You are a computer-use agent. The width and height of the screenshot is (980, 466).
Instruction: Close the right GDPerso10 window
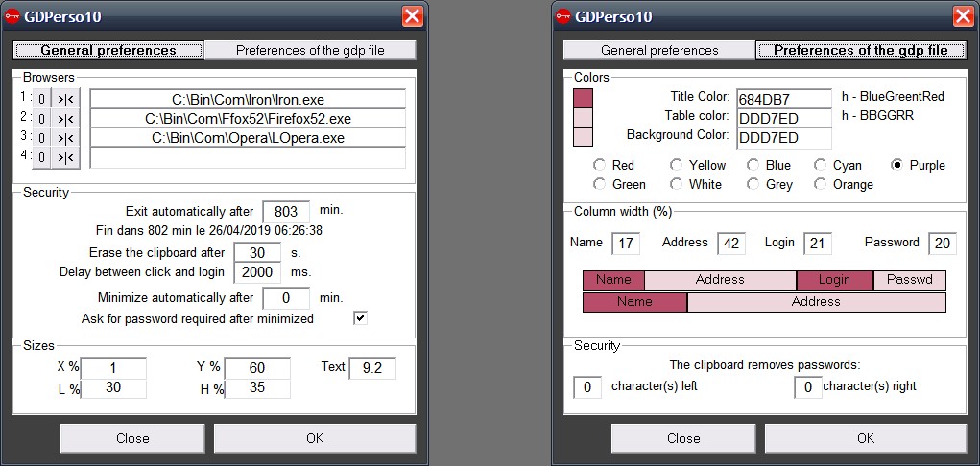coord(963,16)
